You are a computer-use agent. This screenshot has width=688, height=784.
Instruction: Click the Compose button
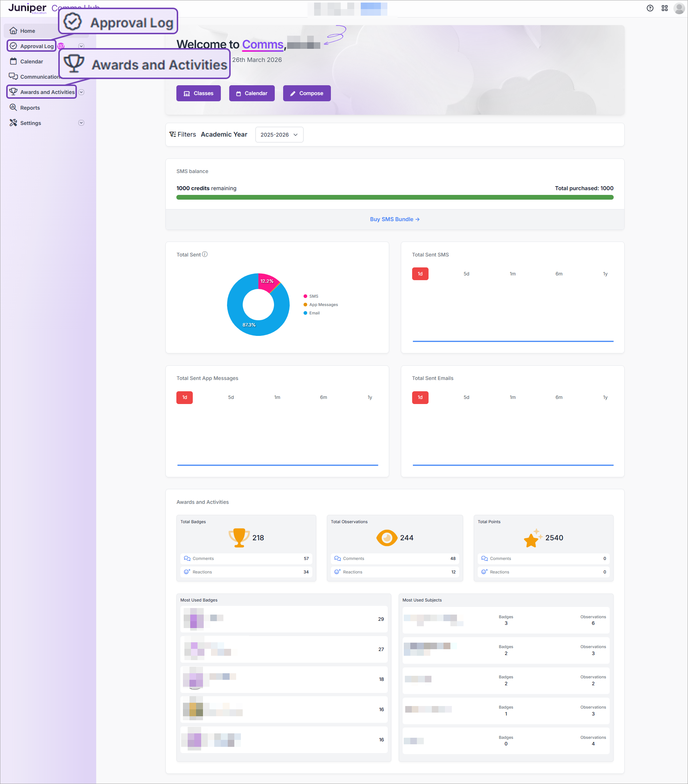[x=306, y=93]
